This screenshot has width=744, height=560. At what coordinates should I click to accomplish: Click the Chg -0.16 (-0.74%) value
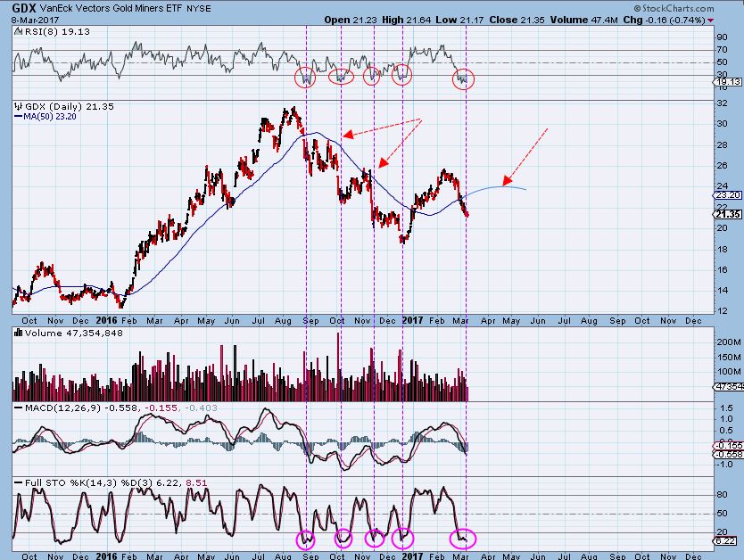[664, 21]
